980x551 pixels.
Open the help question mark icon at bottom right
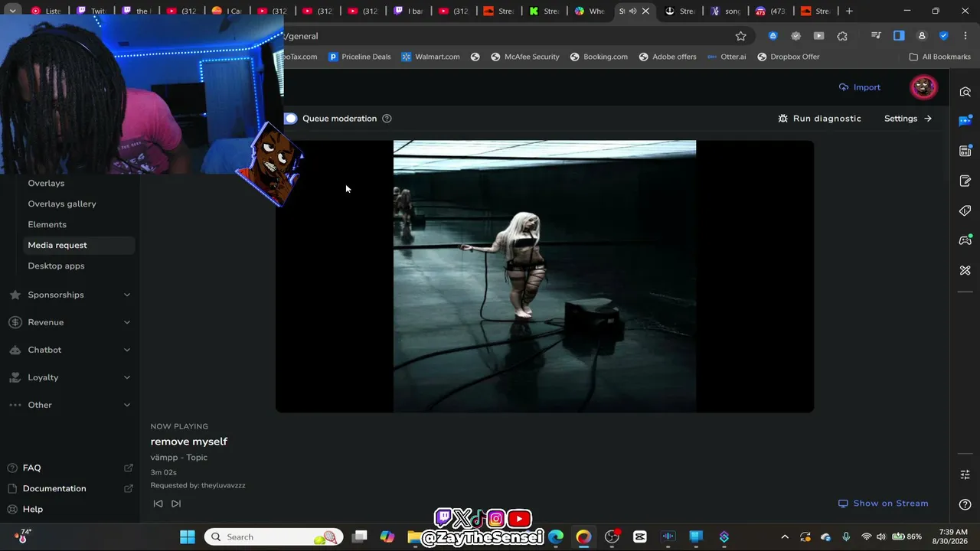pyautogui.click(x=965, y=504)
